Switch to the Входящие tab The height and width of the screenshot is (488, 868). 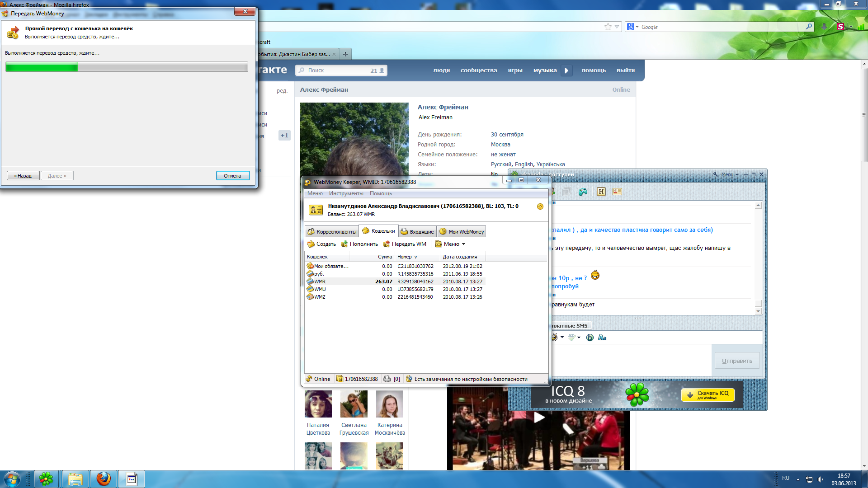click(417, 231)
